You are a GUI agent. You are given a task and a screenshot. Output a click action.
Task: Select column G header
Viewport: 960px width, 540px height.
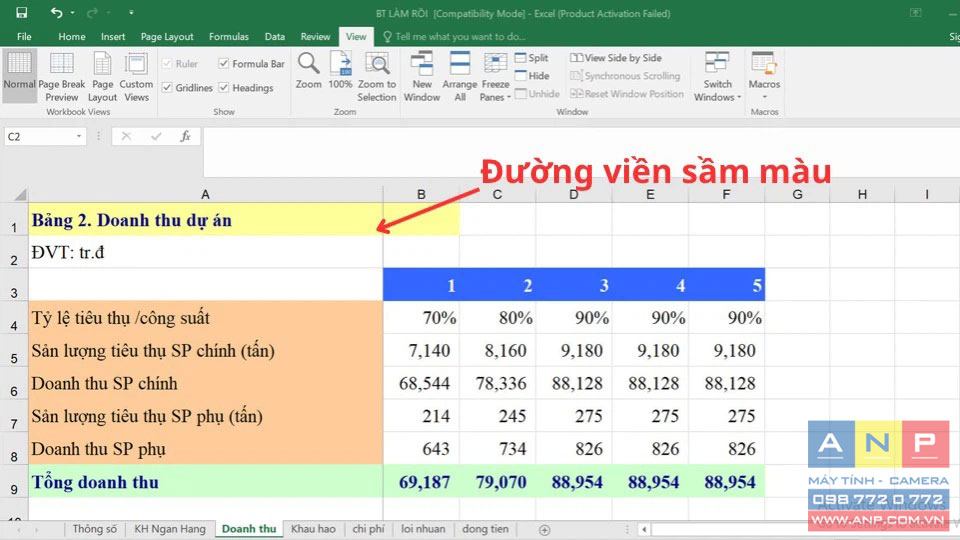(797, 194)
